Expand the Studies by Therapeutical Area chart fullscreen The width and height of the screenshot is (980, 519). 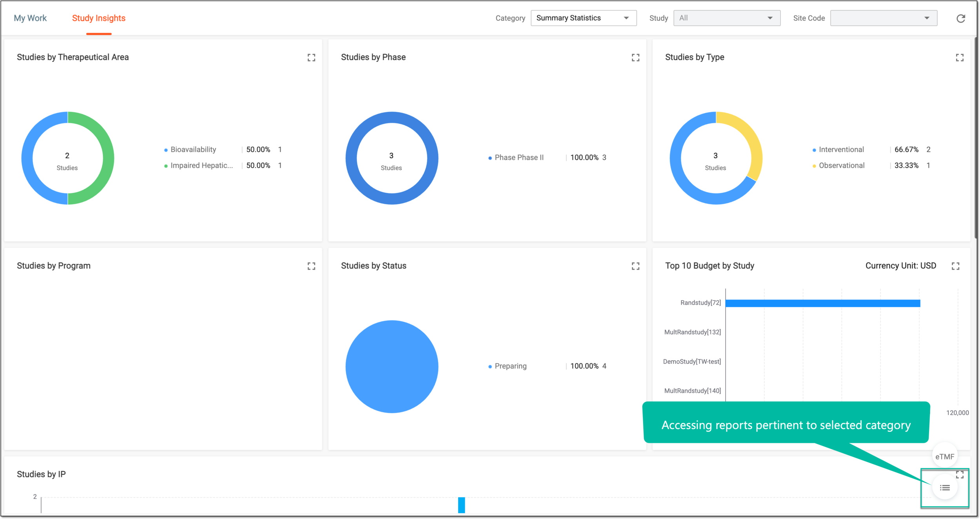pos(311,58)
